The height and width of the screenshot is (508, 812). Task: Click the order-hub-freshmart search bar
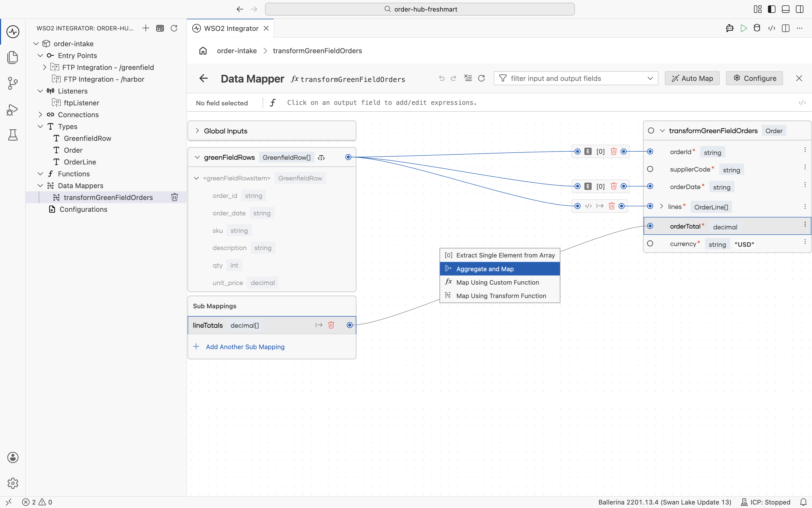tap(420, 9)
